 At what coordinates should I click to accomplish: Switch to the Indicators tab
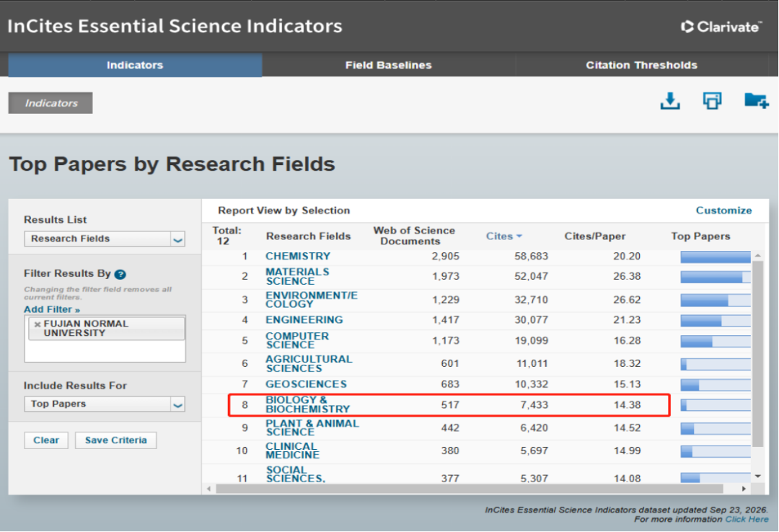pyautogui.click(x=135, y=65)
